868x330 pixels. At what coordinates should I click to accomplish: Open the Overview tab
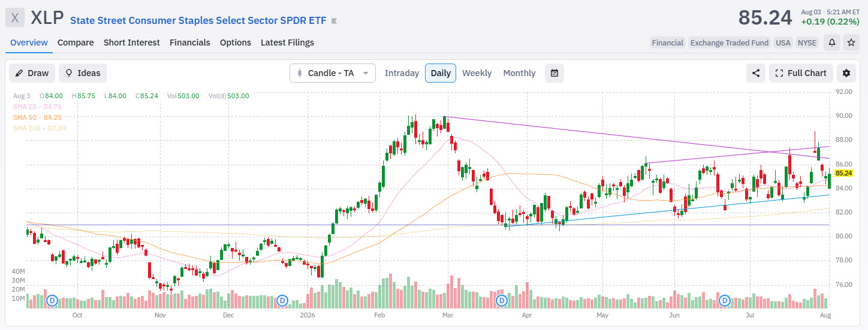pyautogui.click(x=29, y=43)
